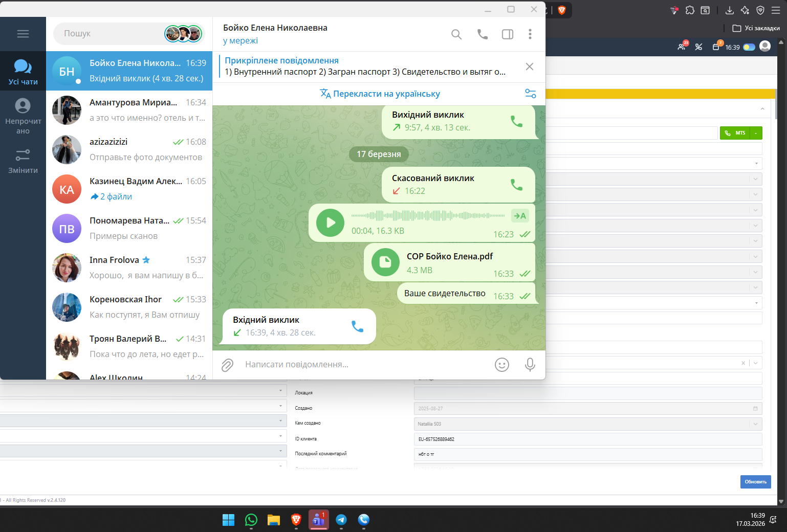Open the Telegram hamburger menu
Image resolution: width=787 pixels, height=532 pixels.
coord(23,34)
